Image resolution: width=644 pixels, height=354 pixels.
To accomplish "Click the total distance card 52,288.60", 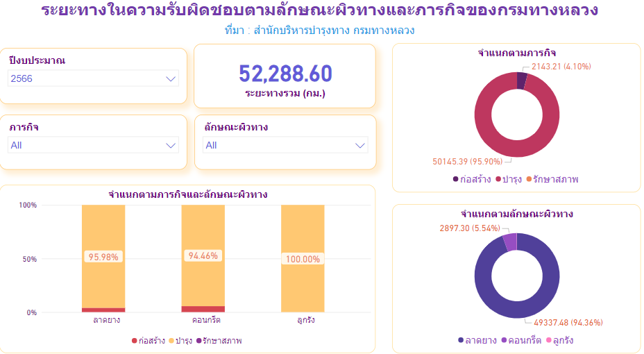I will click(285, 76).
